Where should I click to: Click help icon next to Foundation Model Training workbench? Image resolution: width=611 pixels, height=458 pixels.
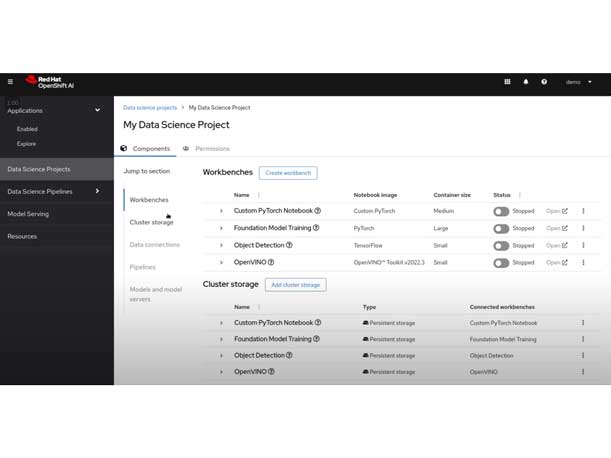317,228
